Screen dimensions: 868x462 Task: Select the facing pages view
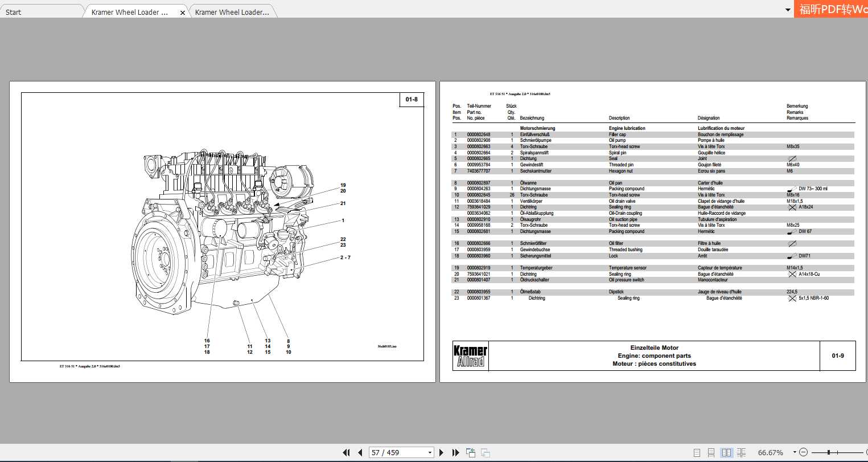coord(726,452)
